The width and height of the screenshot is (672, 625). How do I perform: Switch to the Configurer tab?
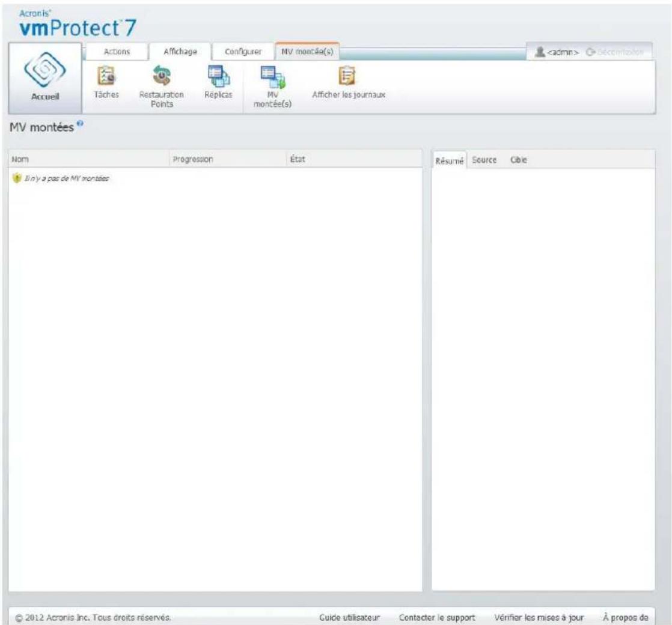click(x=243, y=52)
